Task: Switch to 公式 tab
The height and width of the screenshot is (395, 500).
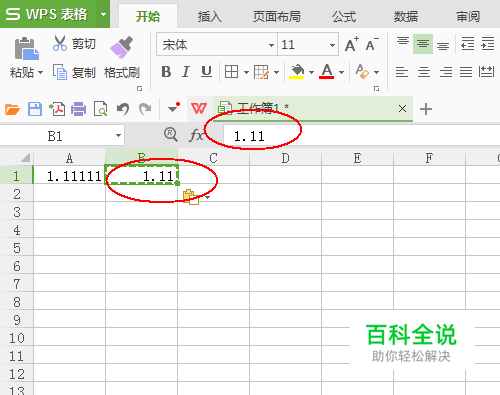Action: [x=344, y=16]
